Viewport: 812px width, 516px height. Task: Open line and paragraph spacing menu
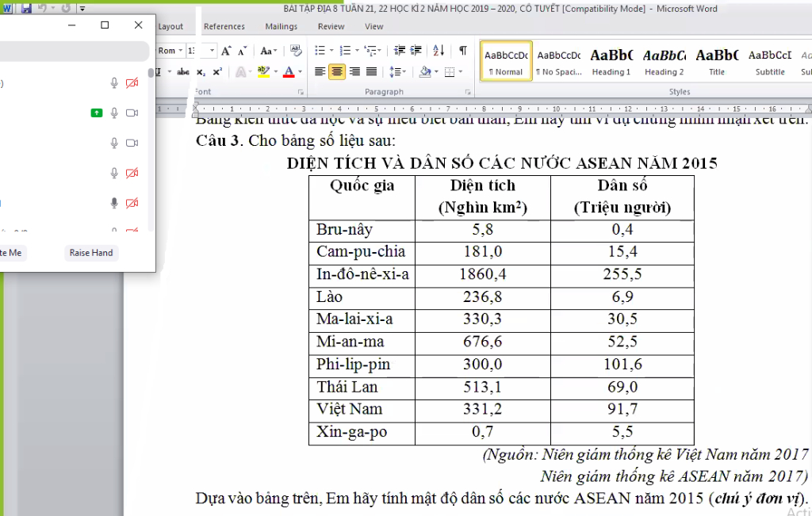[397, 72]
